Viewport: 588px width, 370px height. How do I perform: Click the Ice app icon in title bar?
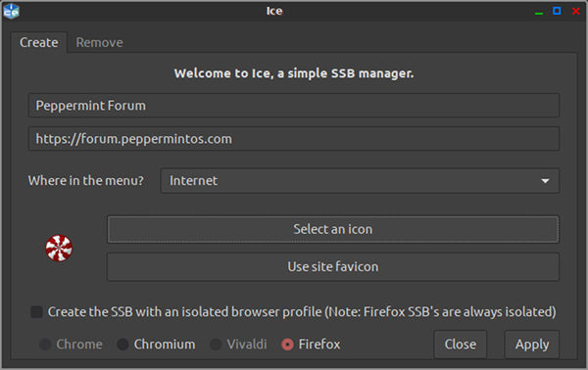[11, 11]
